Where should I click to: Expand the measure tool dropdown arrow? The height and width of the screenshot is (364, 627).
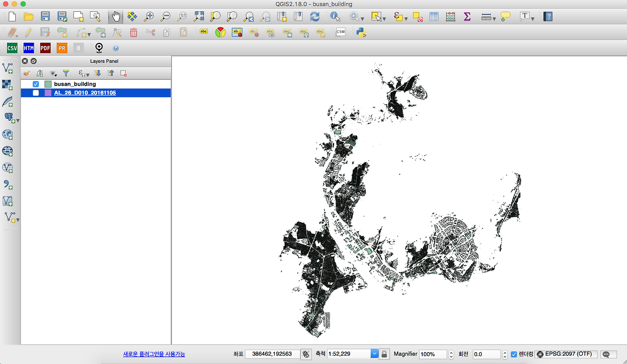tap(494, 19)
